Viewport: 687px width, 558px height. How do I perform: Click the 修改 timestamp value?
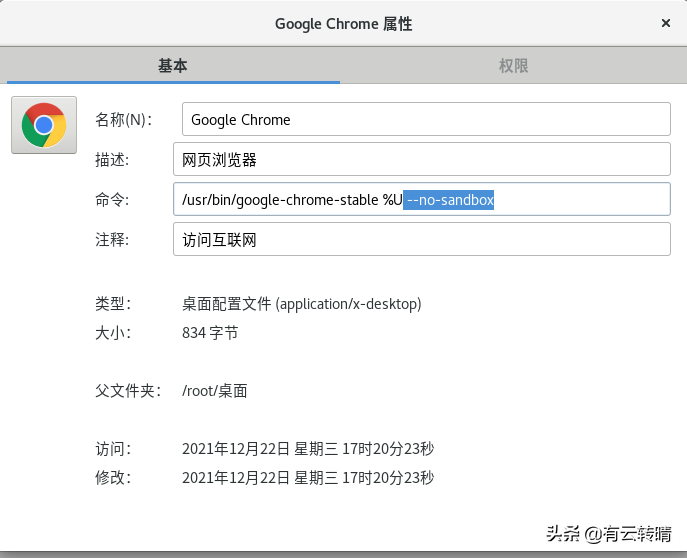click(x=308, y=478)
